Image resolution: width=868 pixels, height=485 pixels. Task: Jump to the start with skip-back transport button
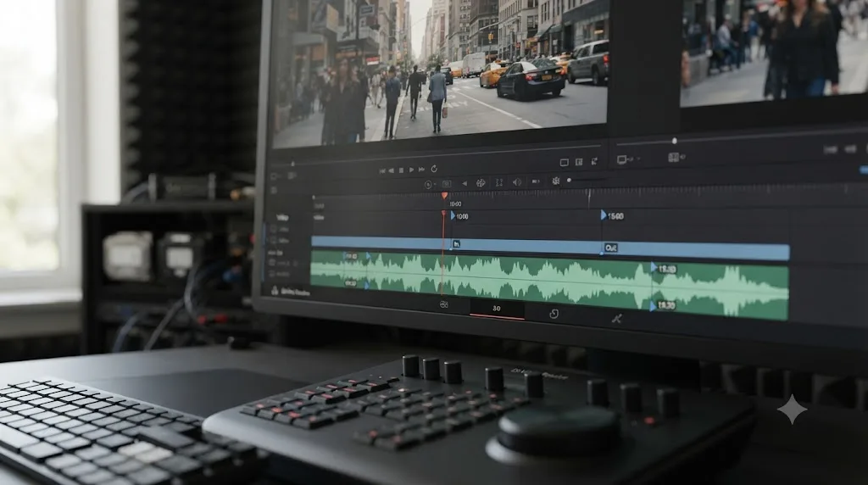(x=382, y=171)
